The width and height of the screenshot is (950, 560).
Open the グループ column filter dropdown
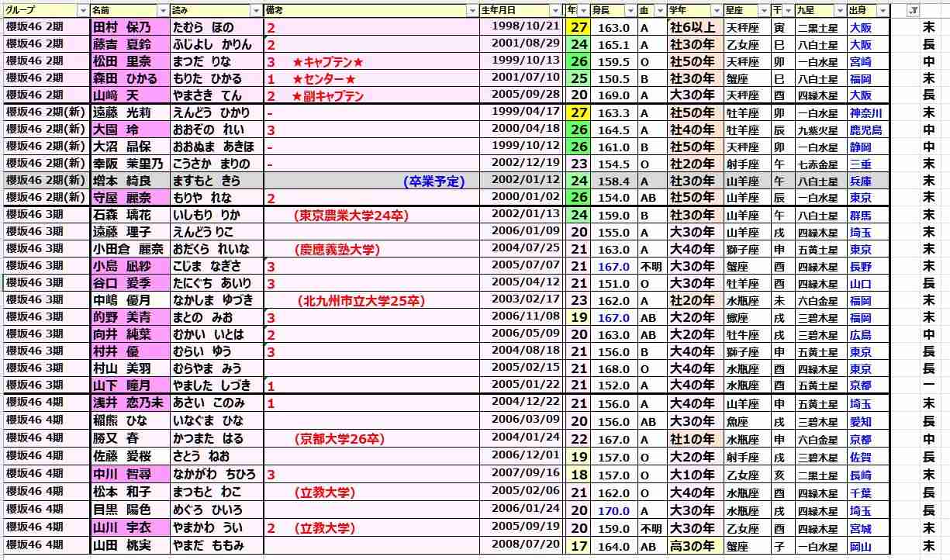point(83,10)
